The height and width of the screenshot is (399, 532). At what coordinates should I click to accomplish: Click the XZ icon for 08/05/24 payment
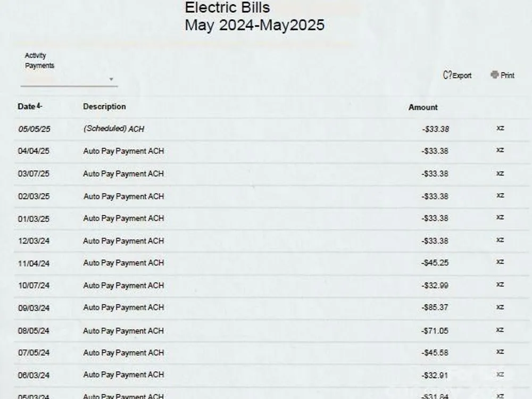coord(500,329)
